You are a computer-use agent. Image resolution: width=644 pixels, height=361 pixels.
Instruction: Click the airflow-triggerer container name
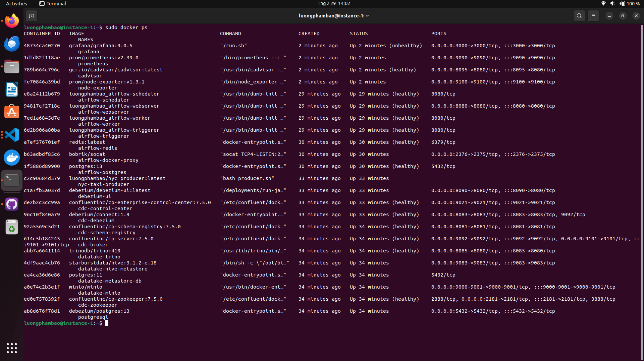click(x=104, y=136)
